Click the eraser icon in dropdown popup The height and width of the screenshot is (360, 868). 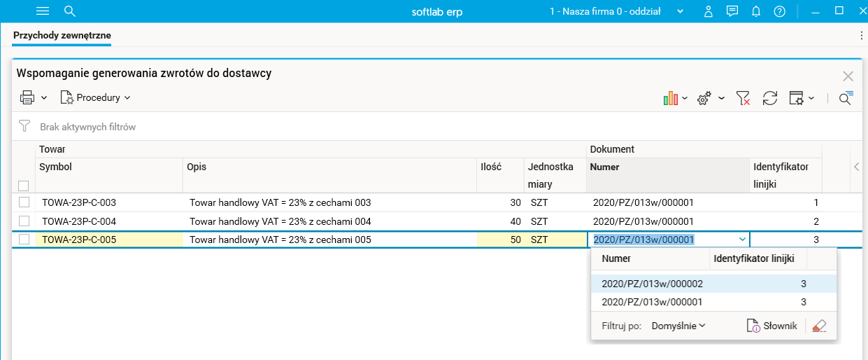[820, 326]
